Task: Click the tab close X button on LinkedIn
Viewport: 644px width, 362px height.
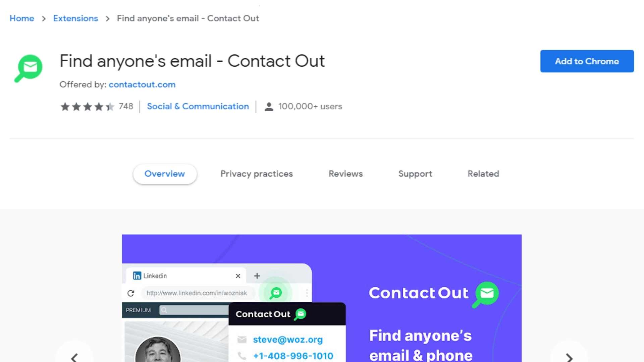Action: 238,276
